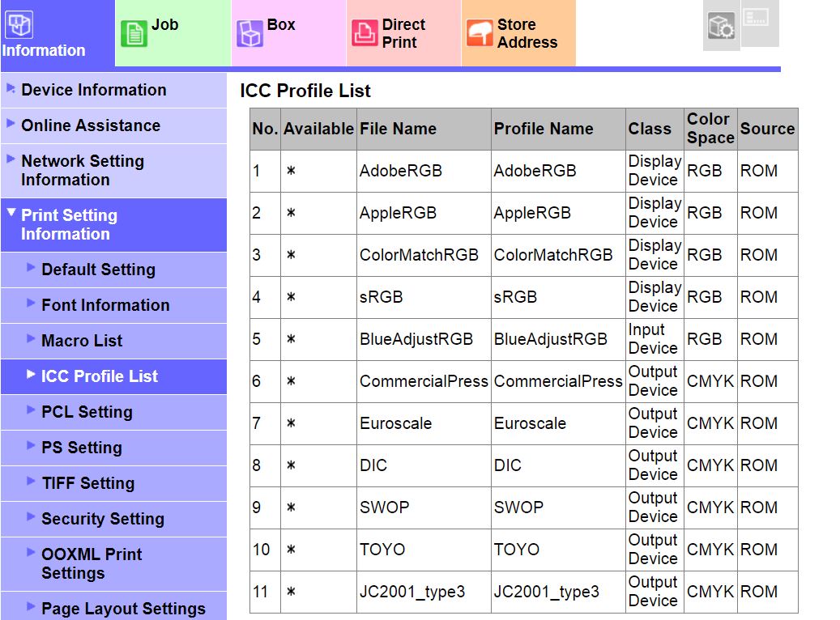The height and width of the screenshot is (620, 840).
Task: Click the grey administrator mode gear icon
Action: point(721,26)
